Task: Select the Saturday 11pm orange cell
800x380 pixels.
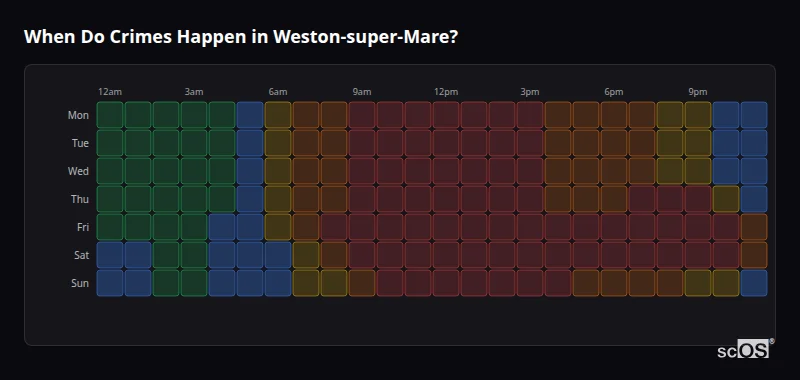Action: coord(754,255)
